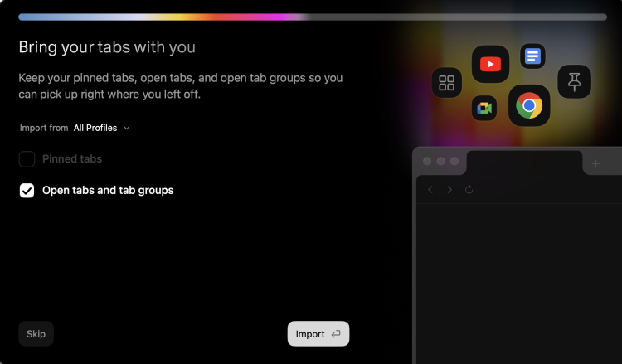The height and width of the screenshot is (364, 622).
Task: Click the Google Meet camera icon
Action: coord(484,109)
